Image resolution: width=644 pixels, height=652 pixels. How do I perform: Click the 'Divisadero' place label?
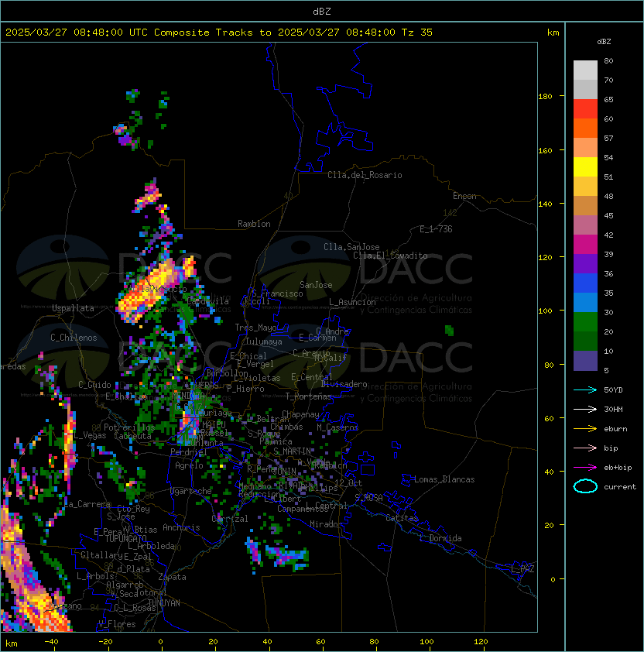[x=344, y=384]
